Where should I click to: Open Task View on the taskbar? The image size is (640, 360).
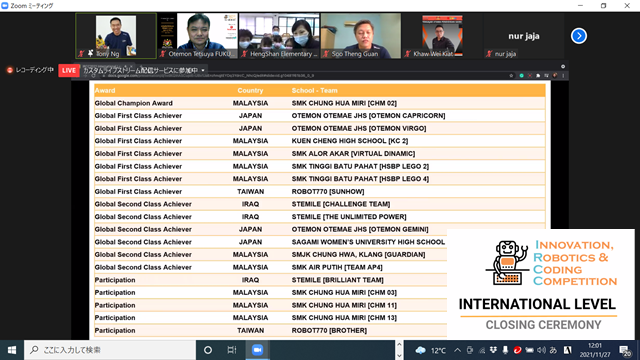click(x=232, y=350)
